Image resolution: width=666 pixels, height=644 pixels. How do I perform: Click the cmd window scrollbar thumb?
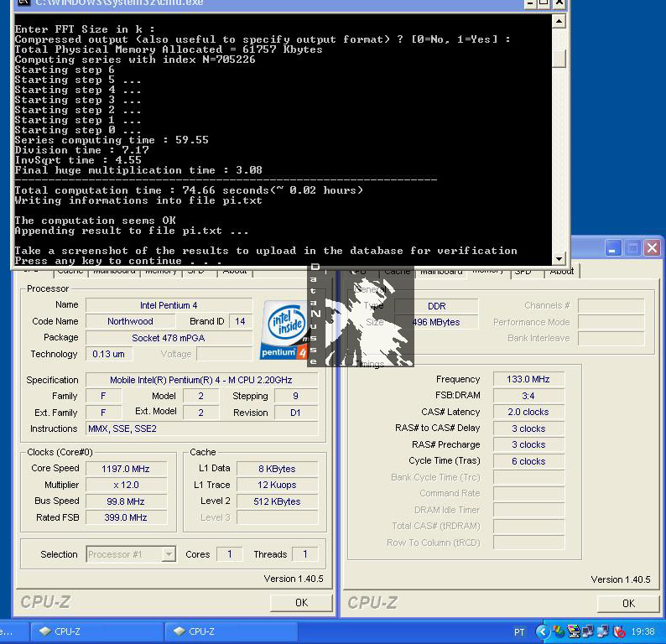click(x=559, y=59)
